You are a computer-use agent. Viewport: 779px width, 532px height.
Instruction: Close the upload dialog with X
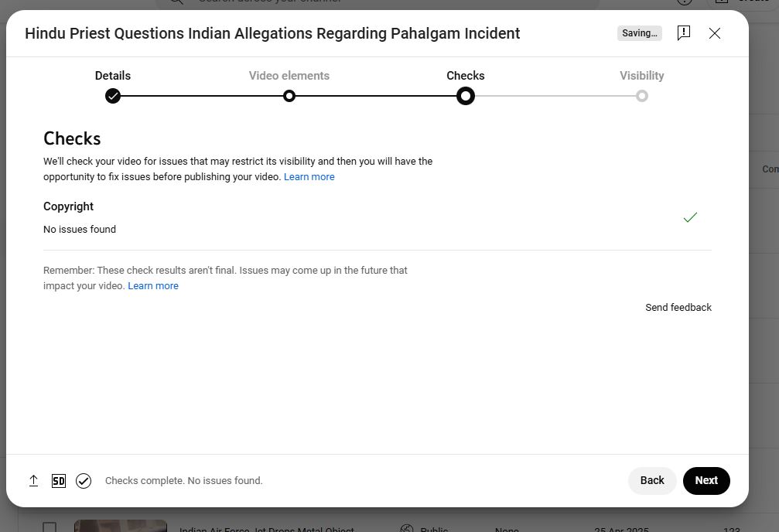pos(715,33)
